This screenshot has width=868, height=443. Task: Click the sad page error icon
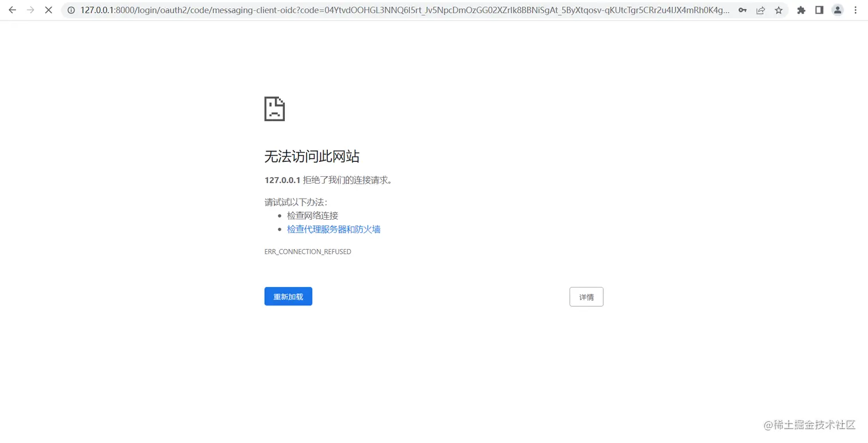click(x=274, y=108)
